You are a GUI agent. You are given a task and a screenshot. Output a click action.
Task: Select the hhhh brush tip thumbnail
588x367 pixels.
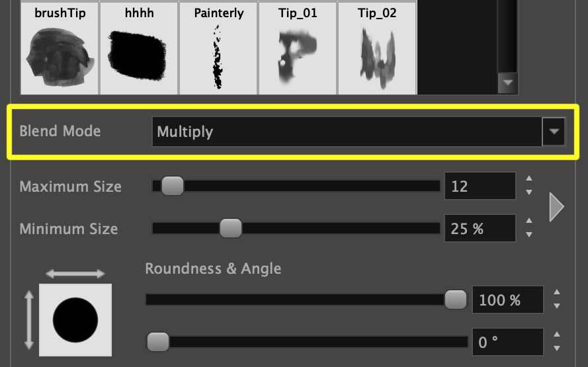pos(139,48)
